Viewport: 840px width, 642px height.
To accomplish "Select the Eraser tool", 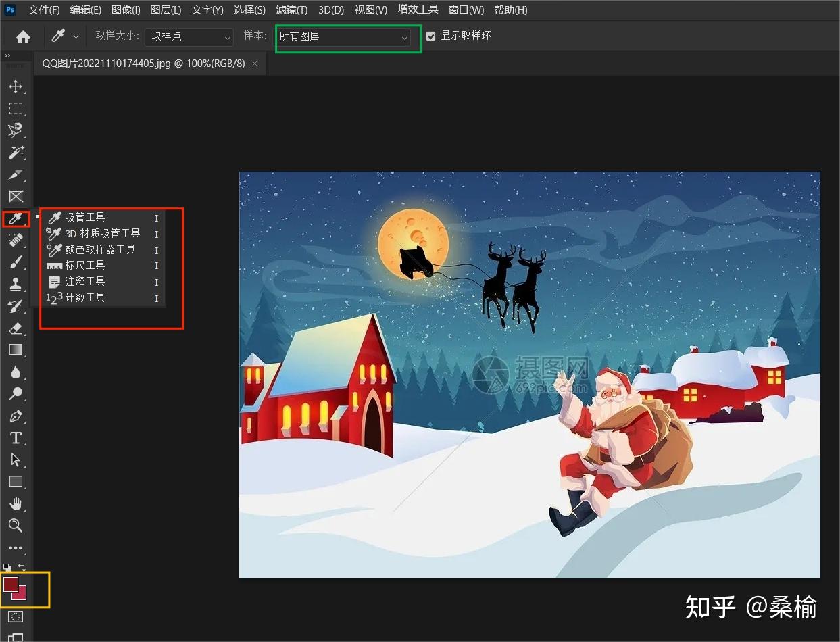I will [x=16, y=328].
